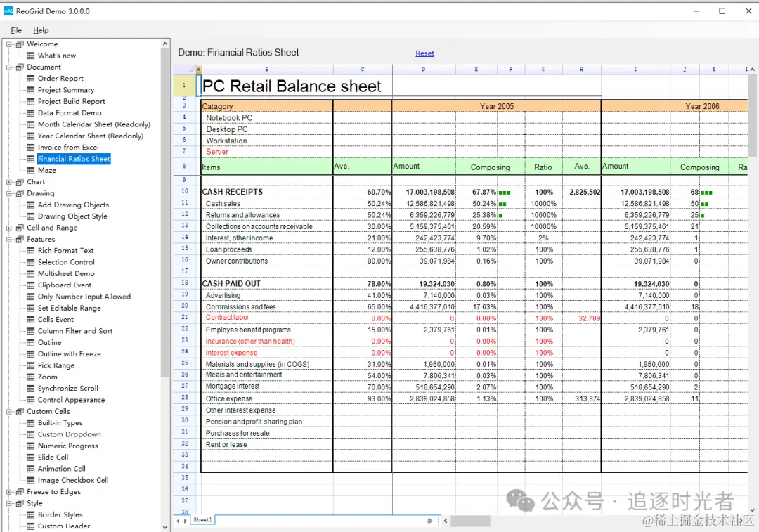The image size is (759, 532).
Task: Click the sheet icon beside Maze
Action: [30, 170]
